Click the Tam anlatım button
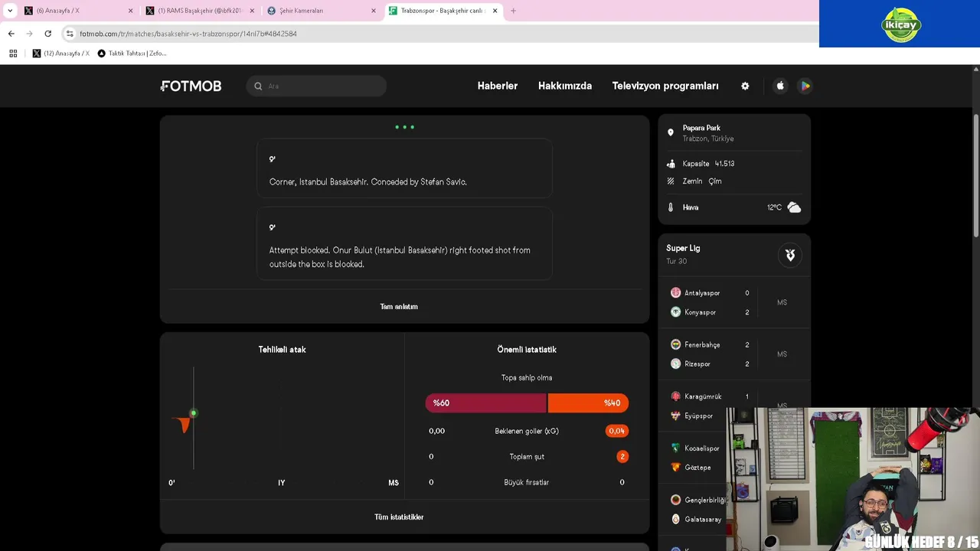The height and width of the screenshot is (551, 980). coord(399,307)
